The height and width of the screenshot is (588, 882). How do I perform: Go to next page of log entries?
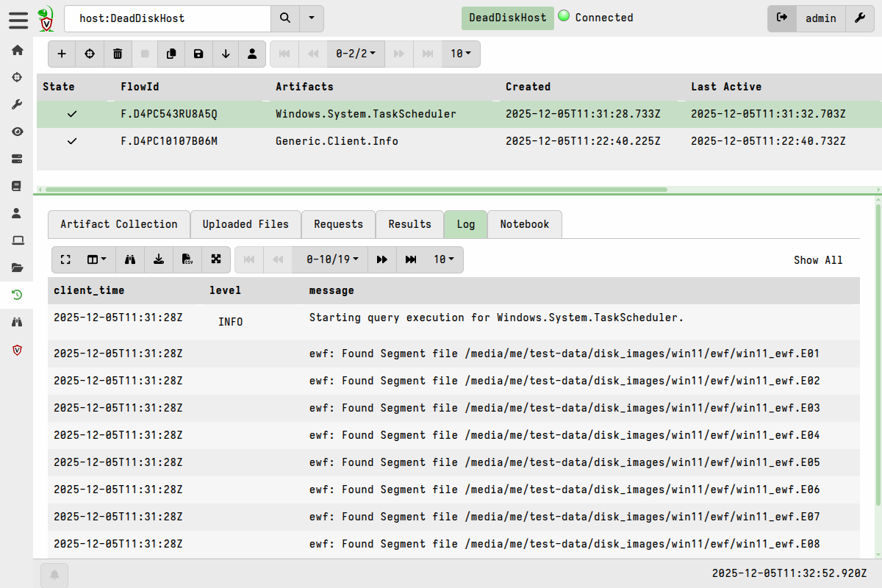click(382, 259)
